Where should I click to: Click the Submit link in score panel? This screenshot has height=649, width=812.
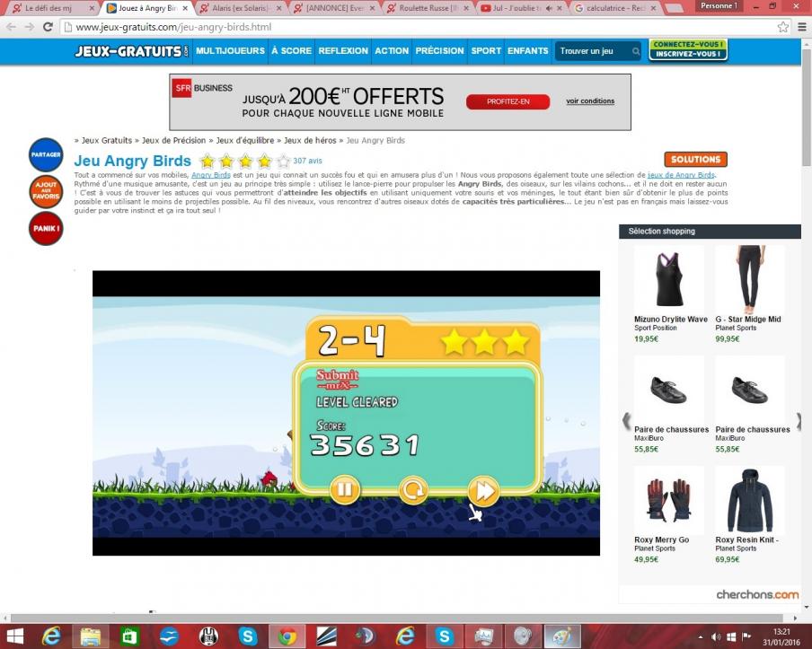[337, 375]
